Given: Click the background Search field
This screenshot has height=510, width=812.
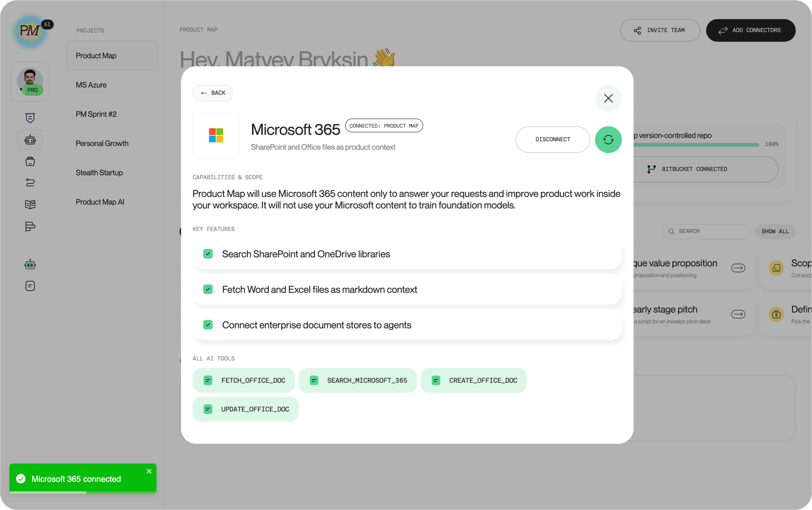Looking at the screenshot, I should click(x=706, y=231).
